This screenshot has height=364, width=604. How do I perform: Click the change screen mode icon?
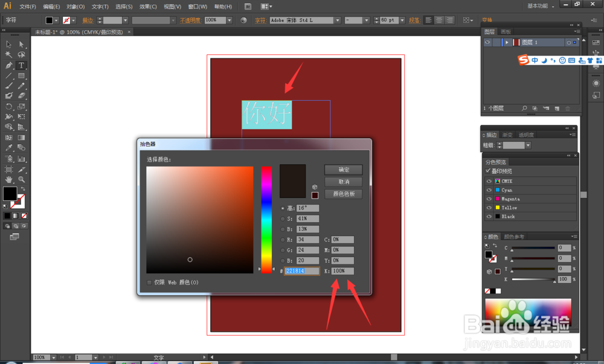tap(14, 237)
